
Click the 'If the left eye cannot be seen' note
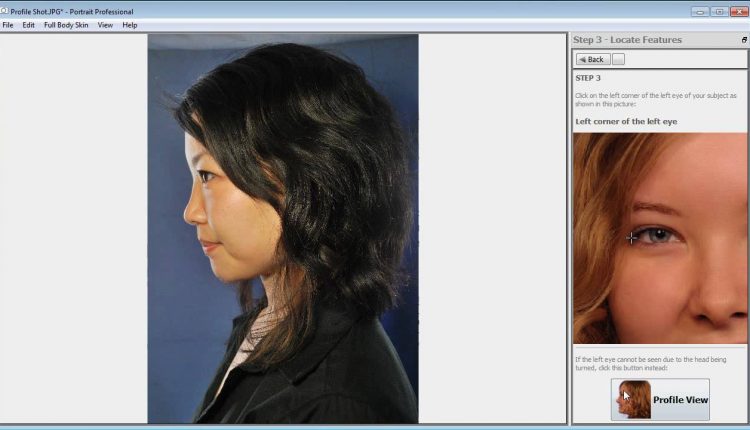point(651,364)
